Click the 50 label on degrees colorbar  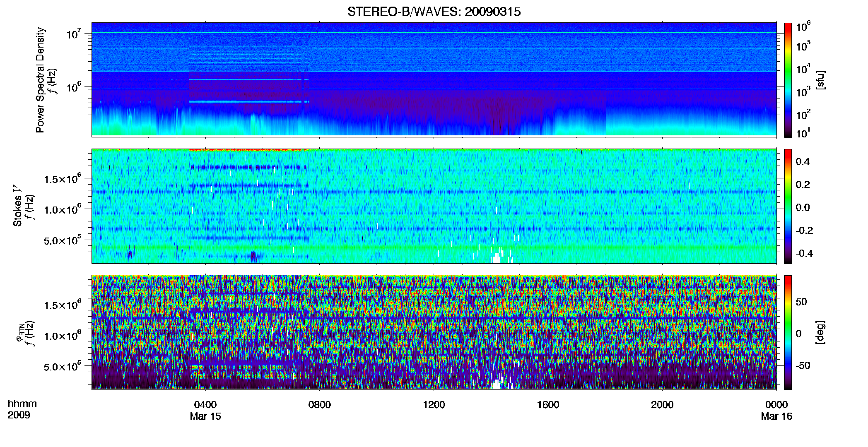click(801, 302)
